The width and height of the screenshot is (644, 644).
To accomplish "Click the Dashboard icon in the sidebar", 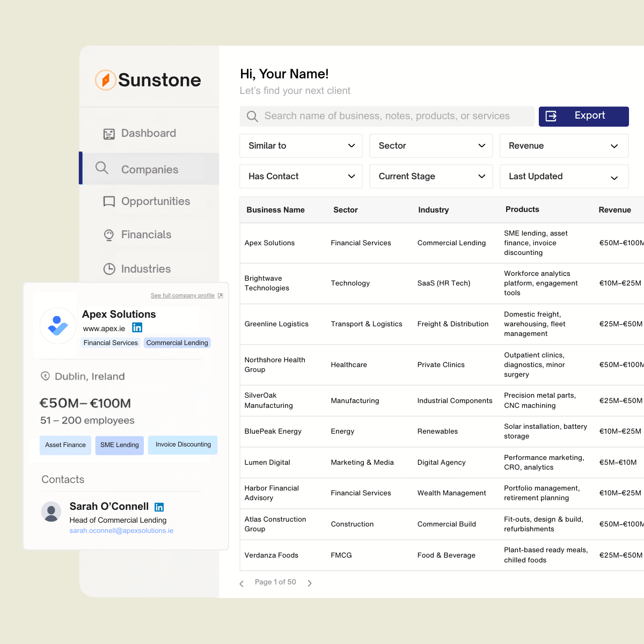I will (x=109, y=134).
